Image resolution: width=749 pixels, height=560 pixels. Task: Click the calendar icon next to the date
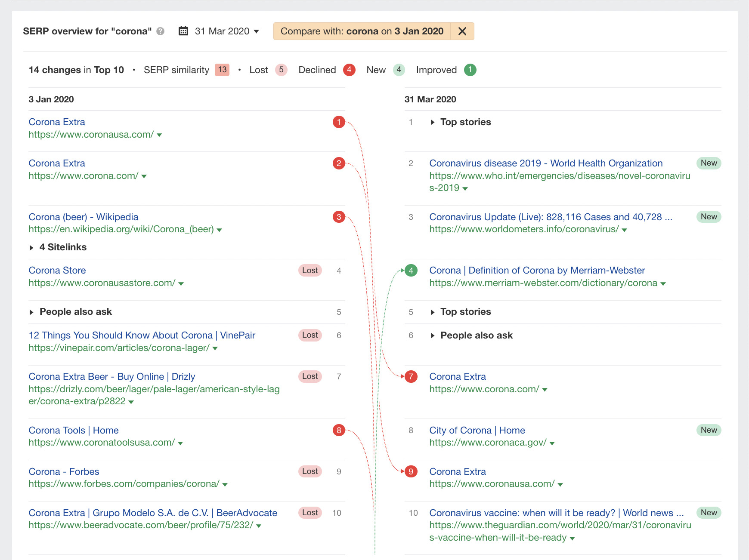click(x=184, y=31)
